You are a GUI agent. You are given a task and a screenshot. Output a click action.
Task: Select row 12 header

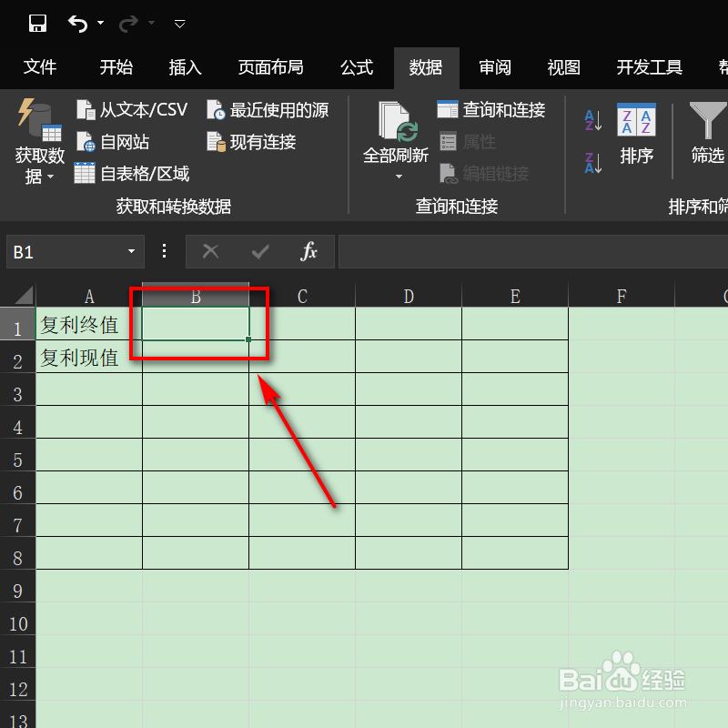[17, 684]
